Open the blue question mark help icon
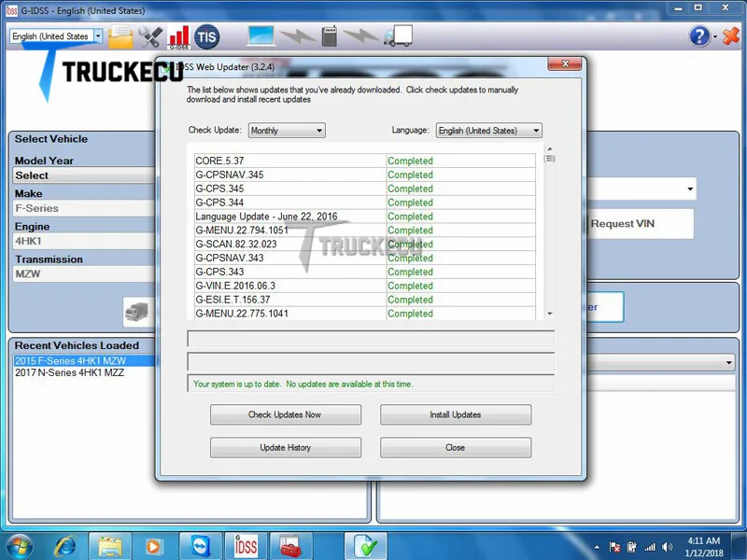Image resolution: width=747 pixels, height=560 pixels. point(699,36)
